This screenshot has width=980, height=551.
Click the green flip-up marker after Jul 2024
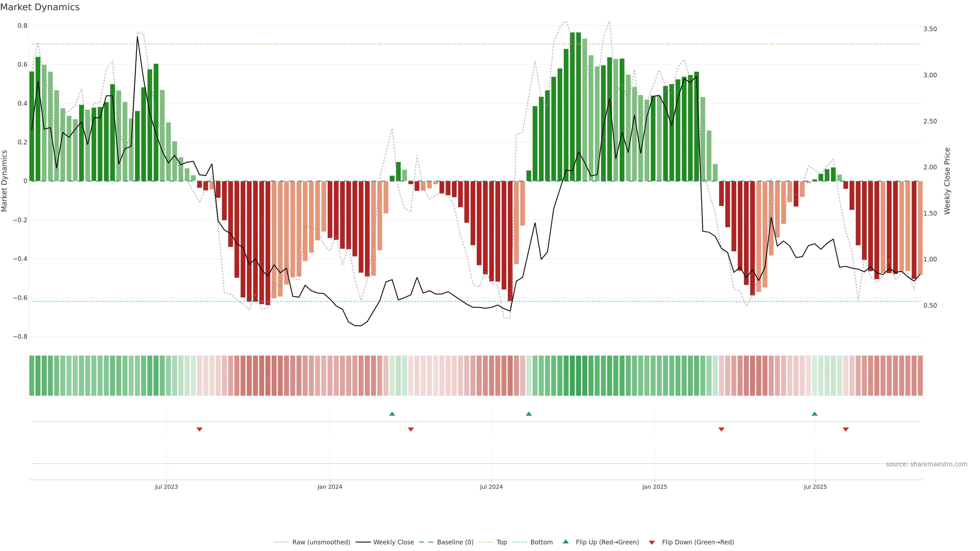click(x=529, y=414)
